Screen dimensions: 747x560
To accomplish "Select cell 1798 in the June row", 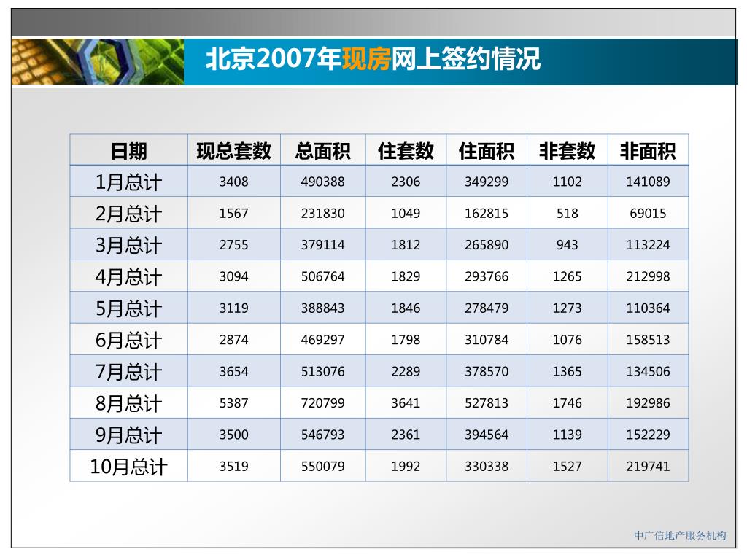I will tap(406, 340).
